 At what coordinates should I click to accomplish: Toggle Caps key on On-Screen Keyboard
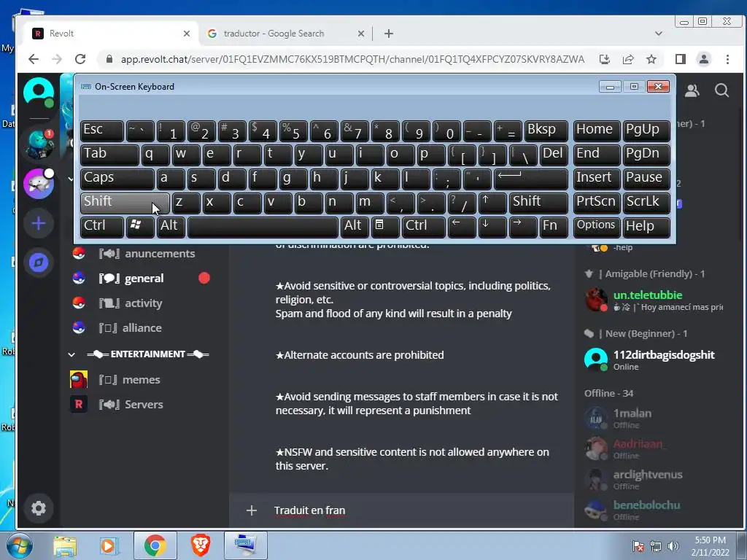(117, 179)
